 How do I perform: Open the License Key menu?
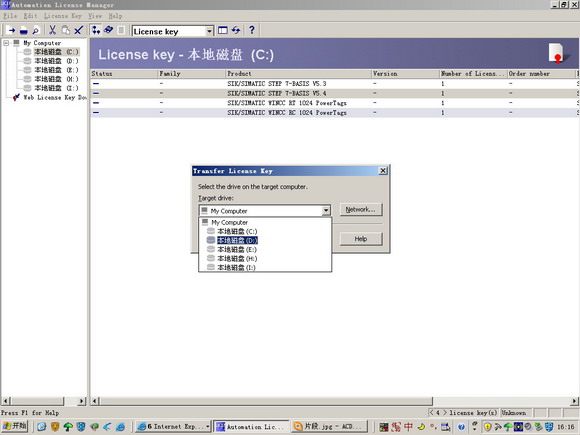pyautogui.click(x=63, y=16)
